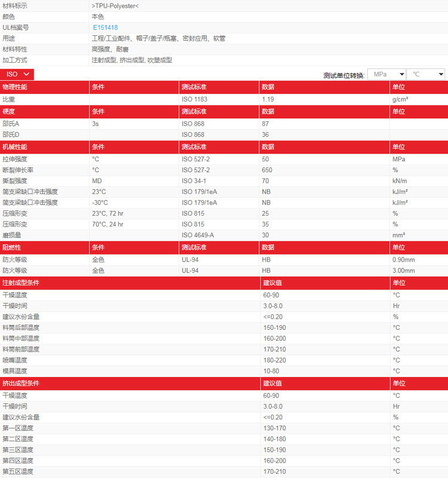The width and height of the screenshot is (448, 478).
Task: Select the 拉伸强度 row label
Action: tap(15, 160)
